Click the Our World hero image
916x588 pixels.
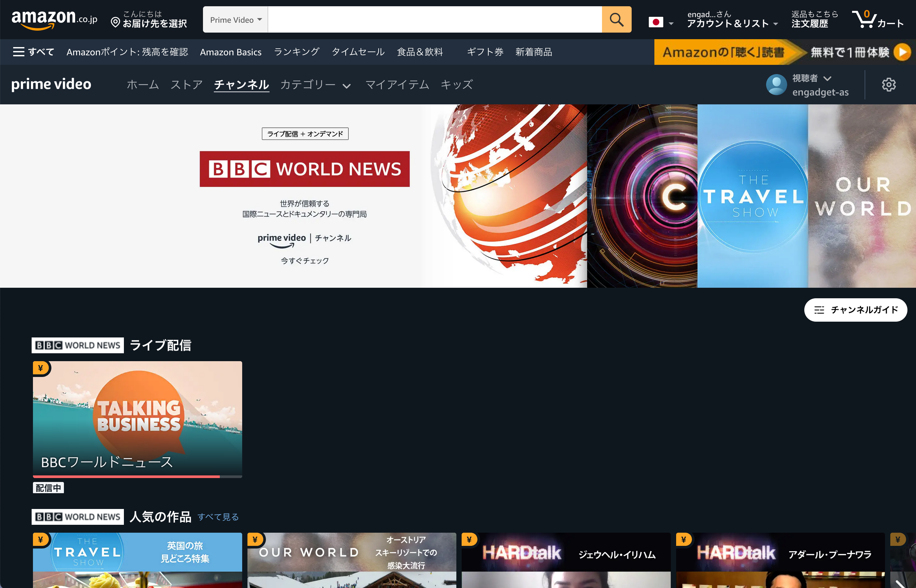[862, 196]
